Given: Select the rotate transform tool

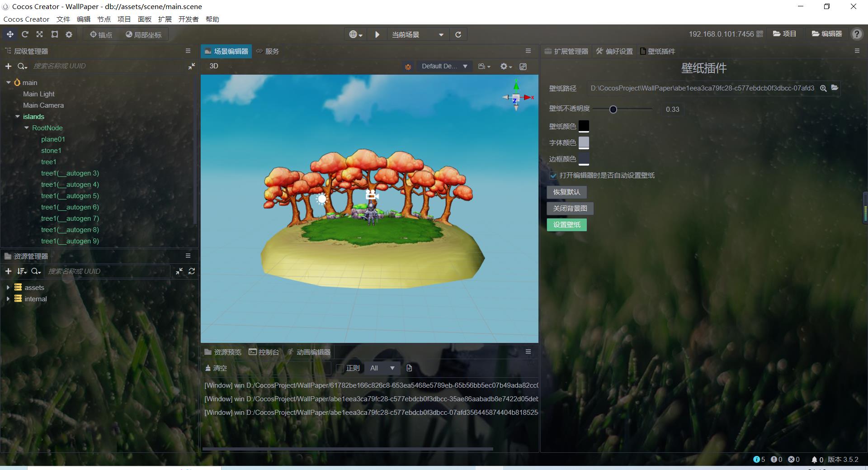Looking at the screenshot, I should 25,34.
